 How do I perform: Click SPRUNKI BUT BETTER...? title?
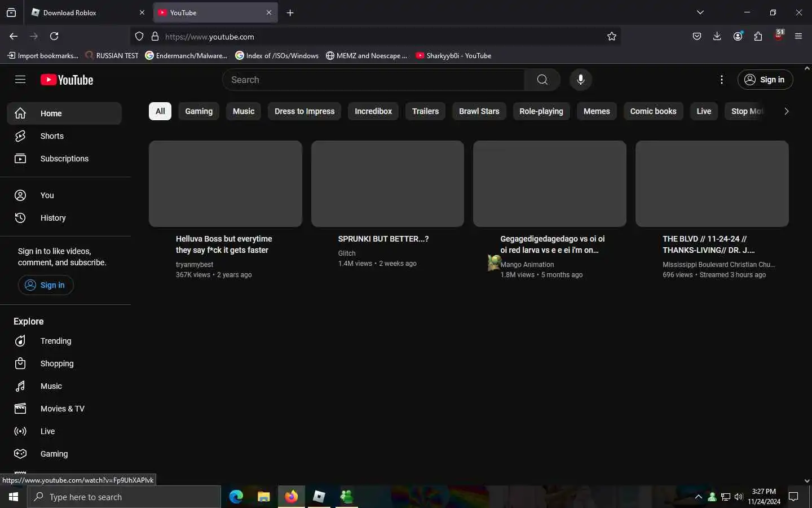tap(383, 239)
